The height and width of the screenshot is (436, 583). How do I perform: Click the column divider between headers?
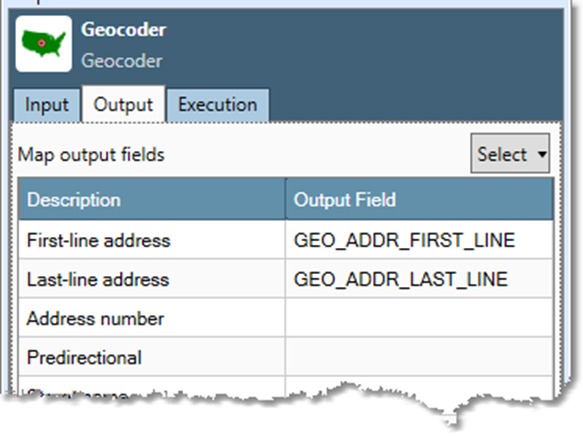tap(286, 199)
